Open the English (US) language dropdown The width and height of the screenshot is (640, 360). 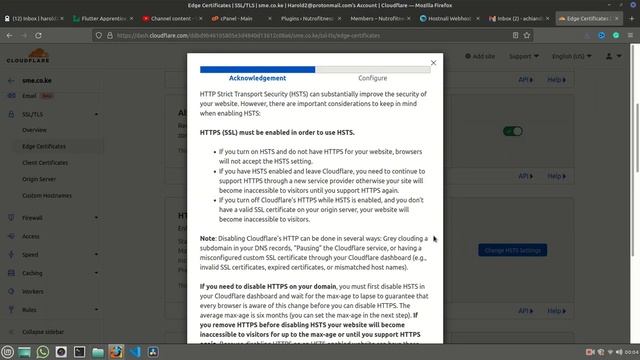coord(571,56)
